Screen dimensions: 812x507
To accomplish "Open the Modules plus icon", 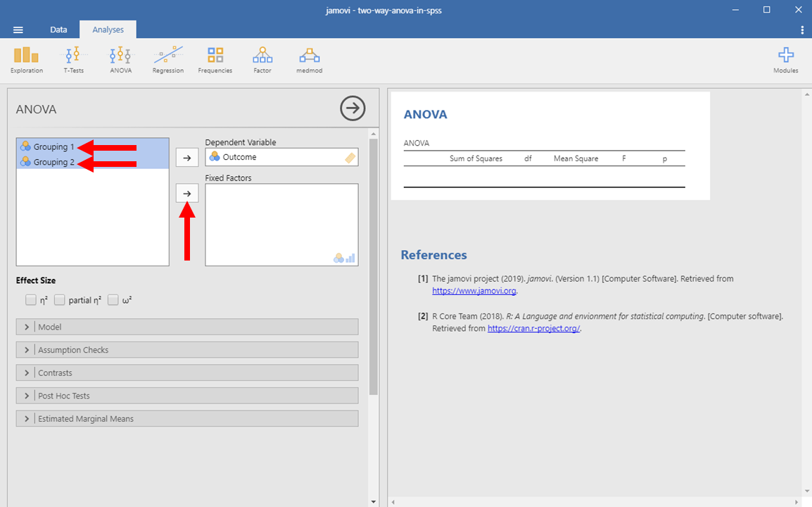I will tap(786, 59).
